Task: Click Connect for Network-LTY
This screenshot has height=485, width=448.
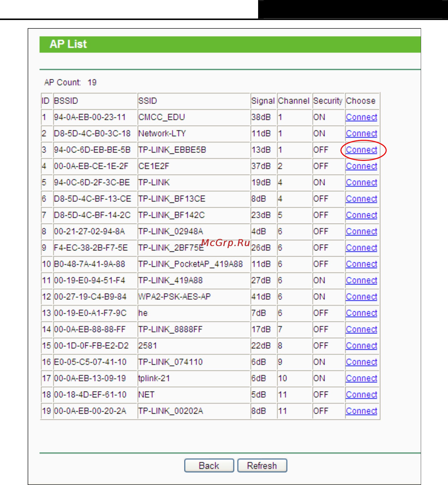Action: (x=361, y=133)
